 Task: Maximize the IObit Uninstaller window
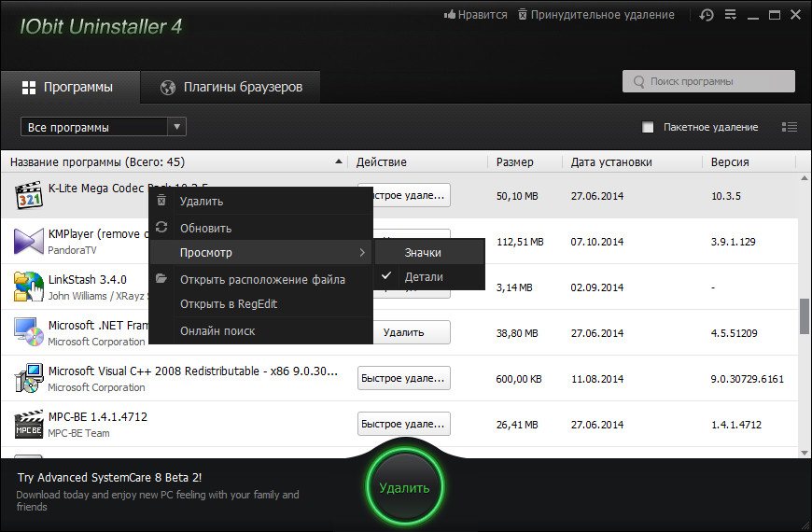point(774,15)
